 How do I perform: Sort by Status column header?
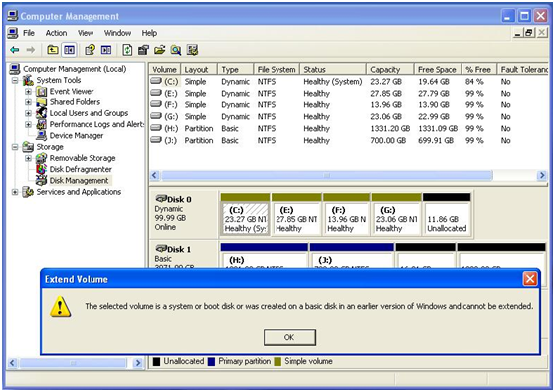pyautogui.click(x=333, y=69)
